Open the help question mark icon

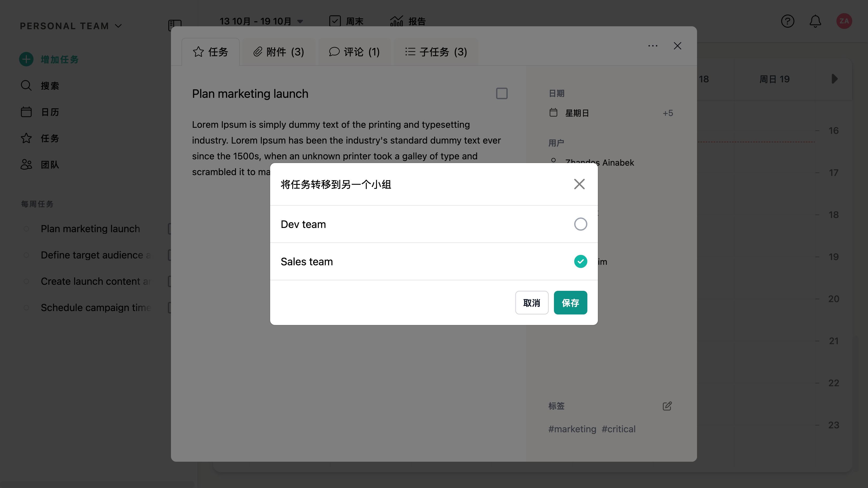tap(788, 21)
